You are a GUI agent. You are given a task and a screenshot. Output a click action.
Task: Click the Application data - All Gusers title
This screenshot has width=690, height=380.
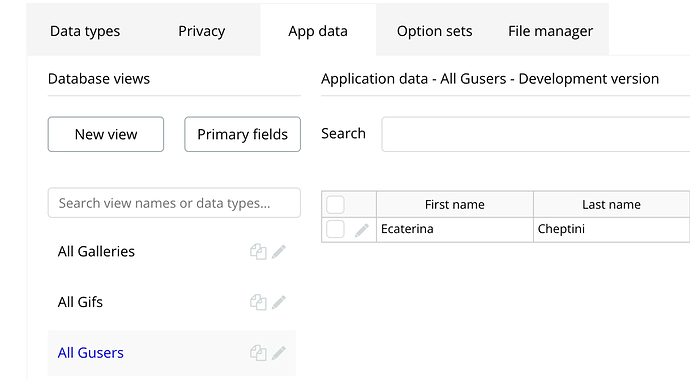click(490, 79)
